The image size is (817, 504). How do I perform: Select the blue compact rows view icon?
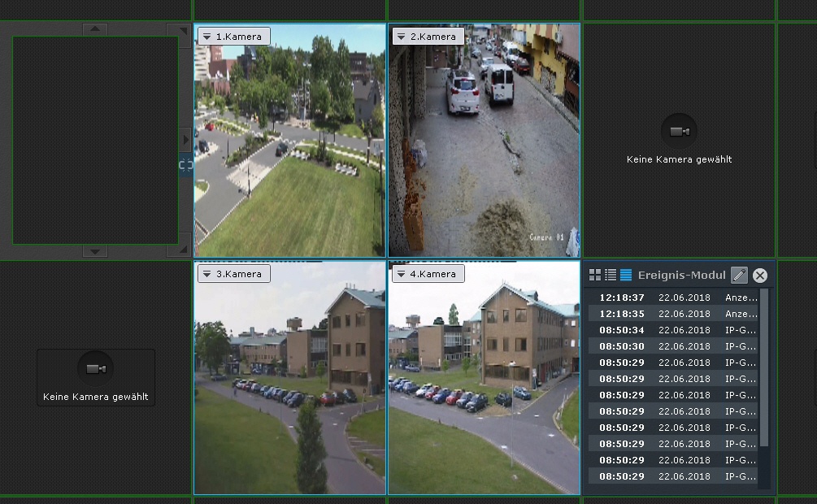click(625, 275)
